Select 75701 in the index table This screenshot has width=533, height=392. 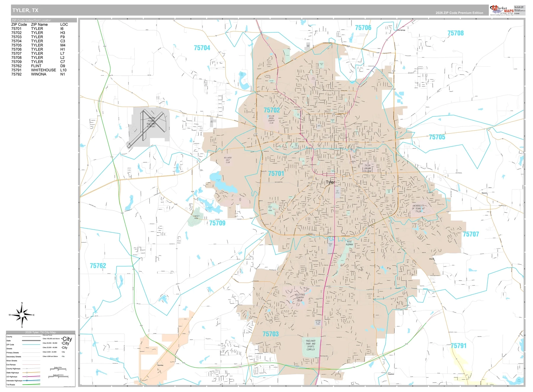(x=16, y=29)
